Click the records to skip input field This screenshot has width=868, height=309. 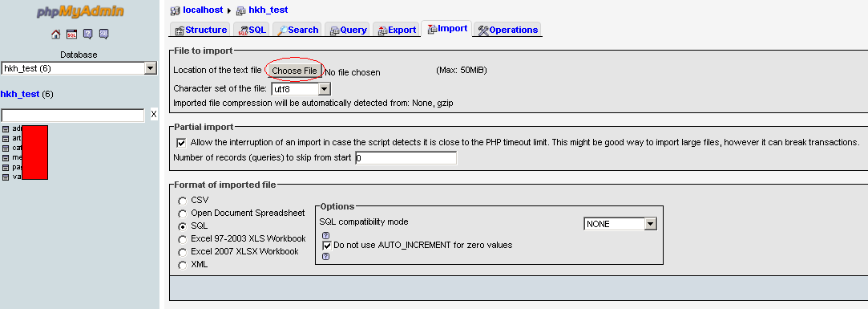[406, 158]
